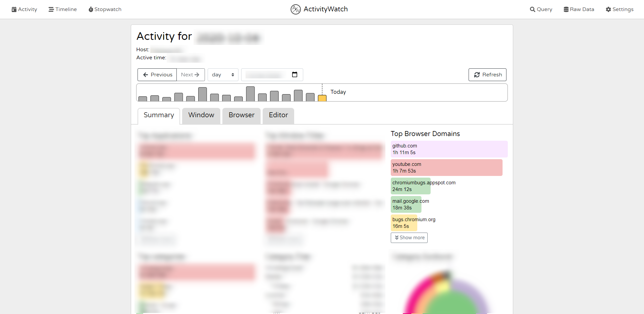Screen dimensions: 644x314
Task: Open the Activity nav item
Action: tap(24, 9)
